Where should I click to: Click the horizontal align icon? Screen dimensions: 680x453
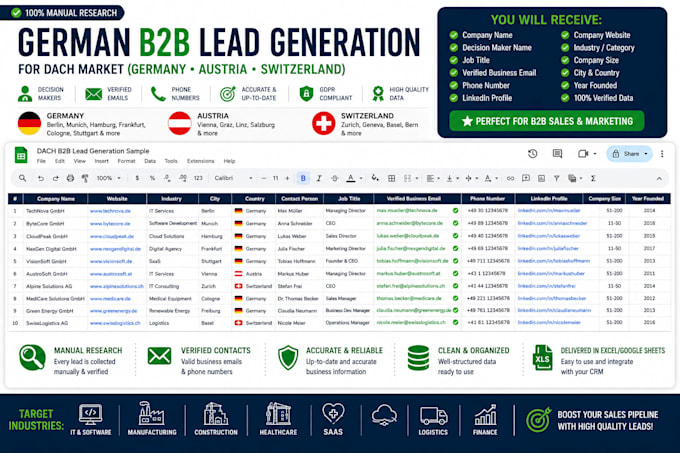coord(430,178)
